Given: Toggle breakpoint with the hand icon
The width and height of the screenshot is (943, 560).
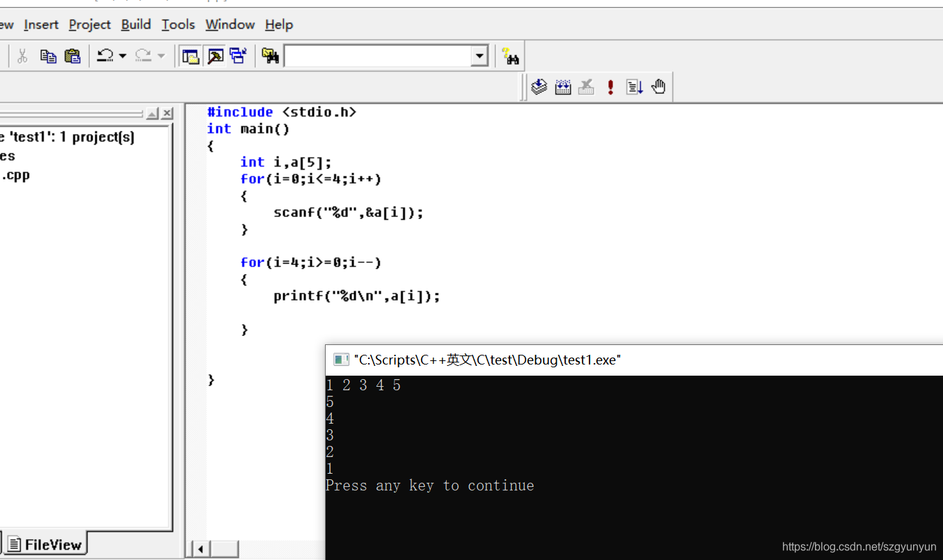Looking at the screenshot, I should 658,87.
